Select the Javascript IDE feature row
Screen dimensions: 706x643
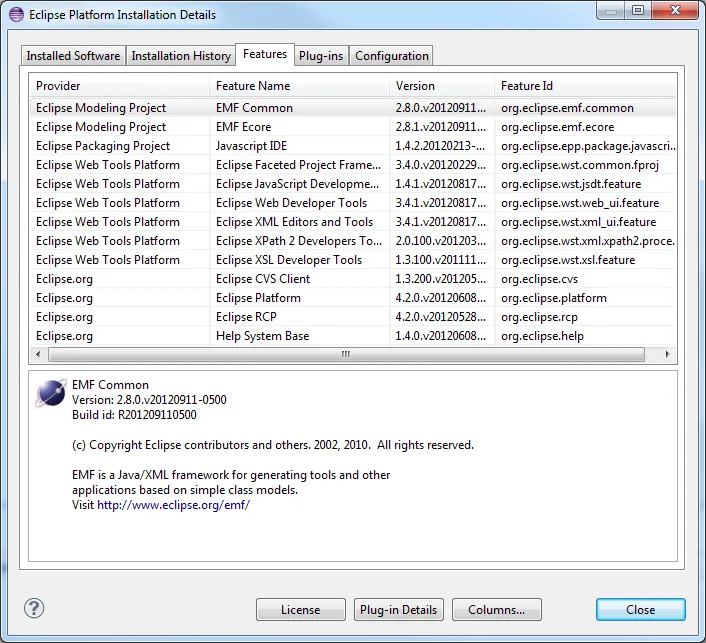(353, 145)
